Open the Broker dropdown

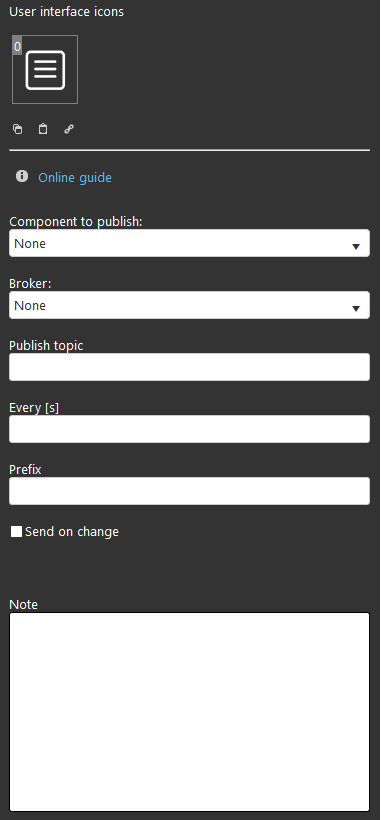click(189, 305)
